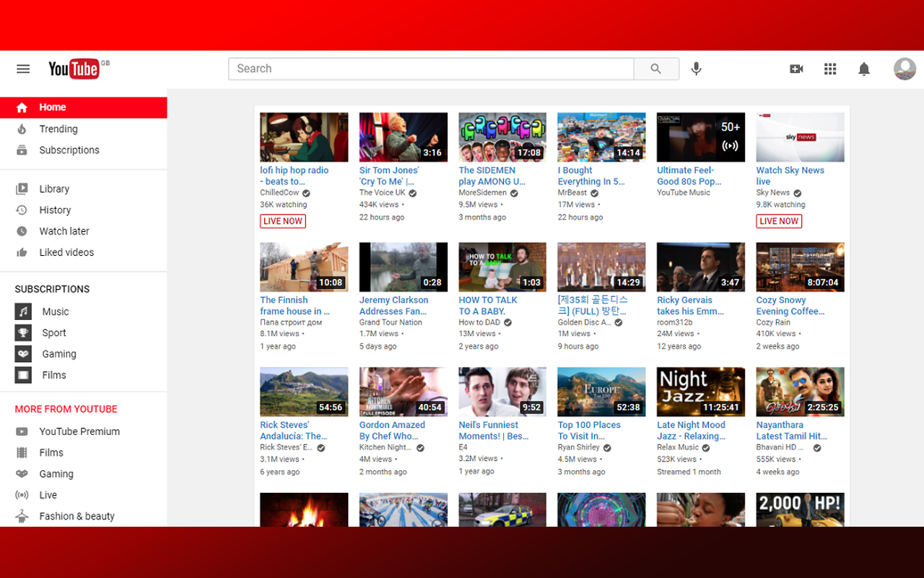Open Liked videos playlist

(66, 252)
